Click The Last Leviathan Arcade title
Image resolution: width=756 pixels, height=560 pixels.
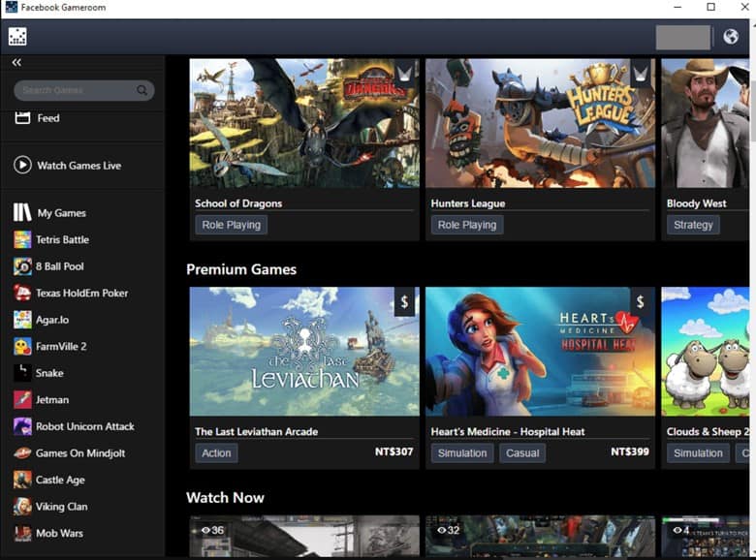[256, 432]
